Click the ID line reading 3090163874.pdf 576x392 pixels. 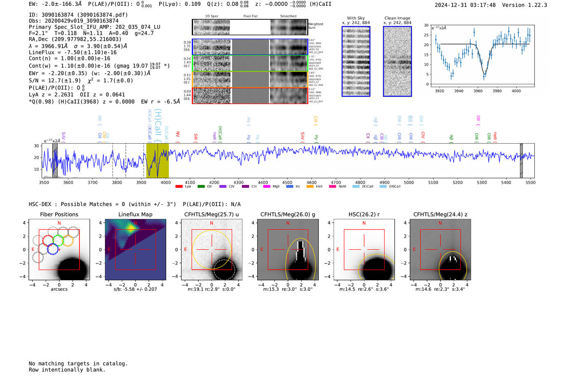pyautogui.click(x=78, y=15)
